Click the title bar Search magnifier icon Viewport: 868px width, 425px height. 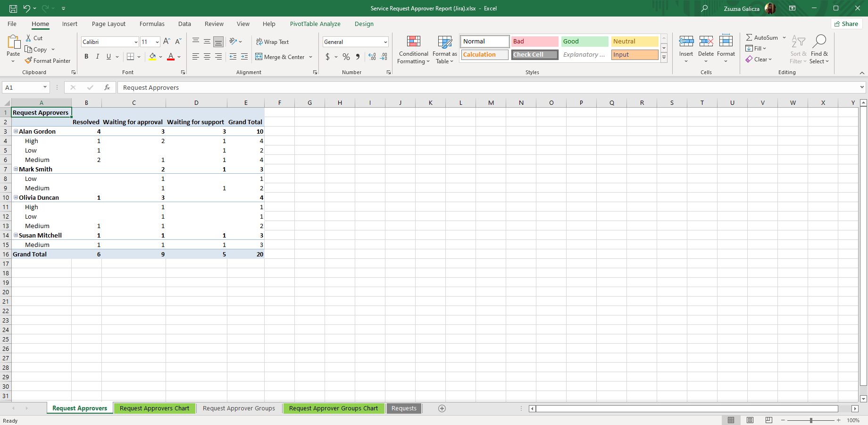click(x=704, y=8)
